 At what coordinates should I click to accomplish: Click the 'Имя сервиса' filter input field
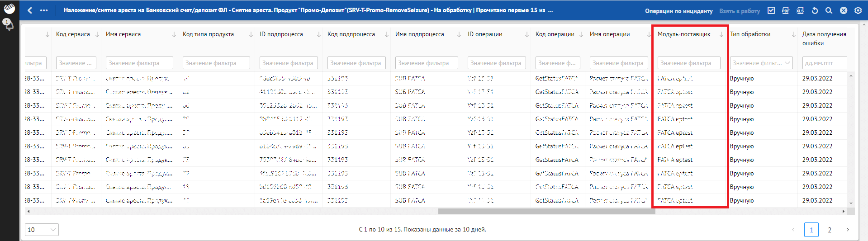139,63
